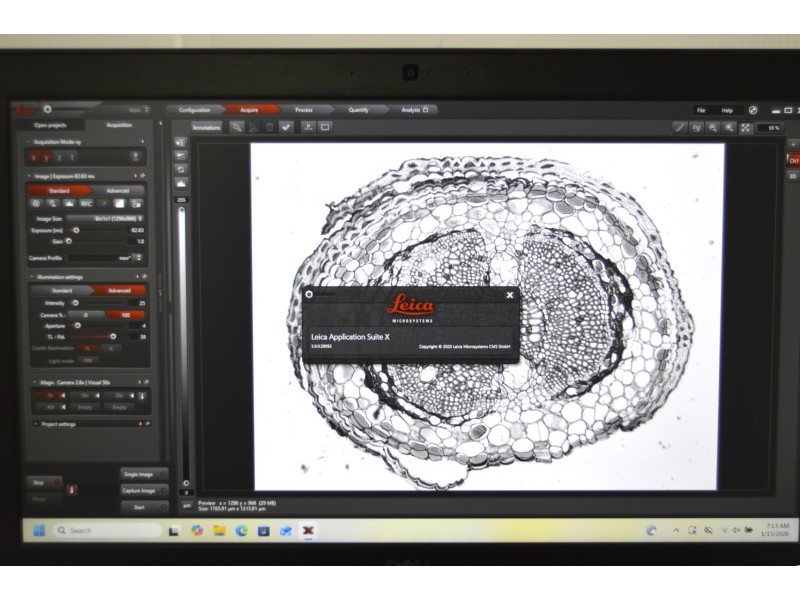Collapse the Image Exposure section

click(29, 176)
